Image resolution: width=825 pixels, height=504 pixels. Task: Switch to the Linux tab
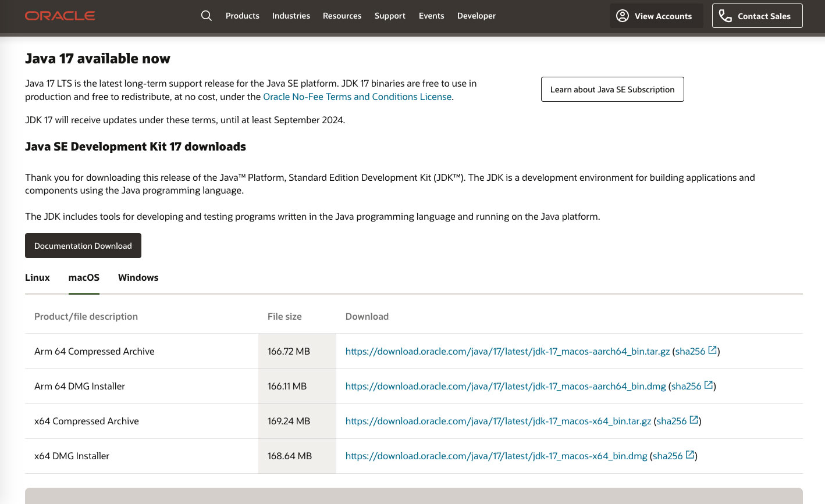point(37,277)
